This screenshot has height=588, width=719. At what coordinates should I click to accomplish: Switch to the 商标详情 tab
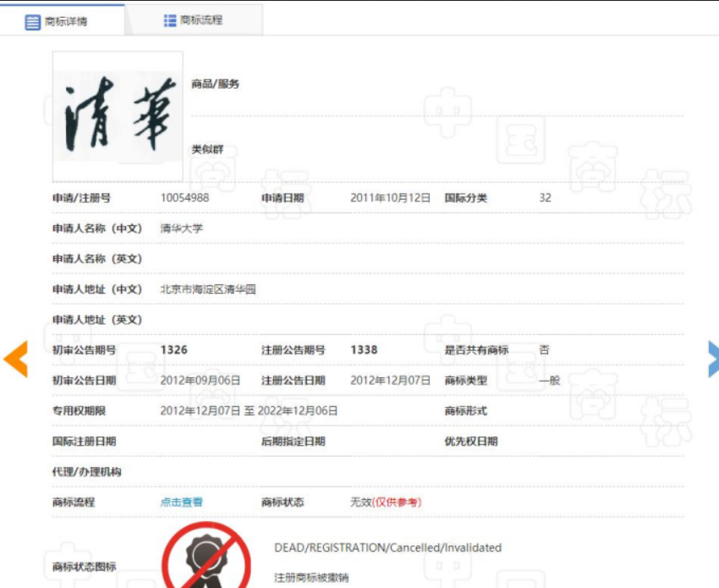(x=63, y=21)
